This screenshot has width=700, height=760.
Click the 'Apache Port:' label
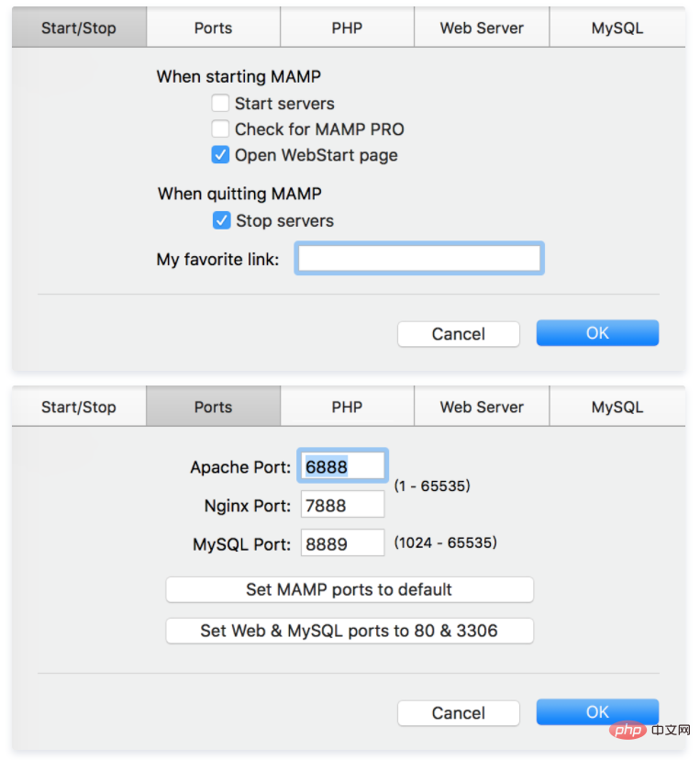point(240,467)
